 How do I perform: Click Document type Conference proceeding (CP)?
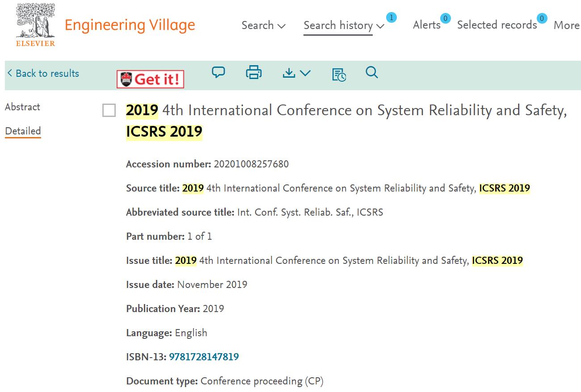262,381
